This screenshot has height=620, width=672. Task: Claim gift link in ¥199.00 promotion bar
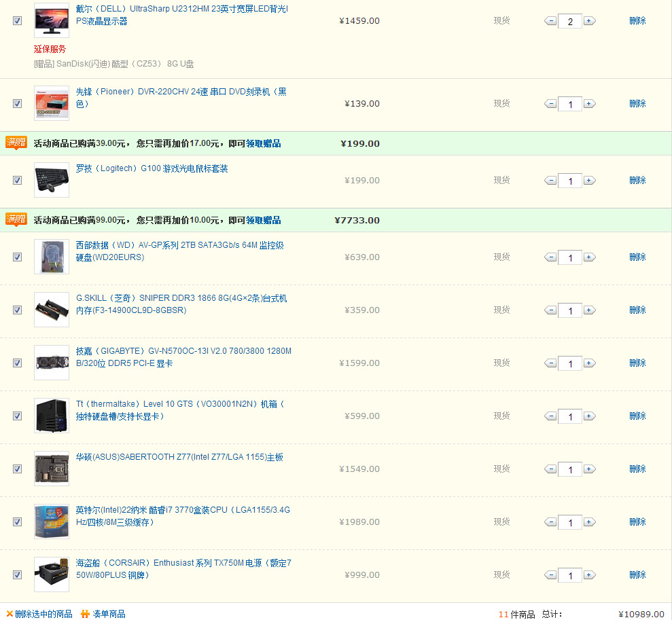(263, 143)
